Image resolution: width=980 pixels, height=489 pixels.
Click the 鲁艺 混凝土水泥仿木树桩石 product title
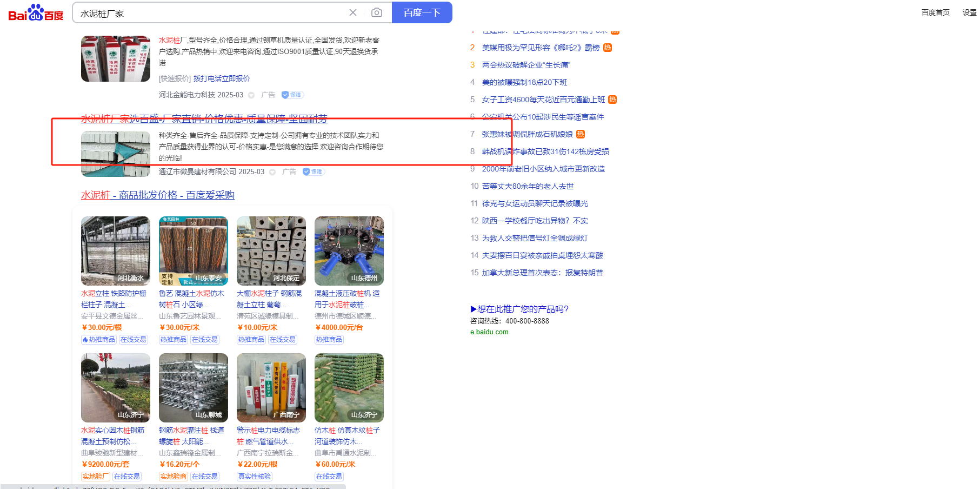pos(192,299)
